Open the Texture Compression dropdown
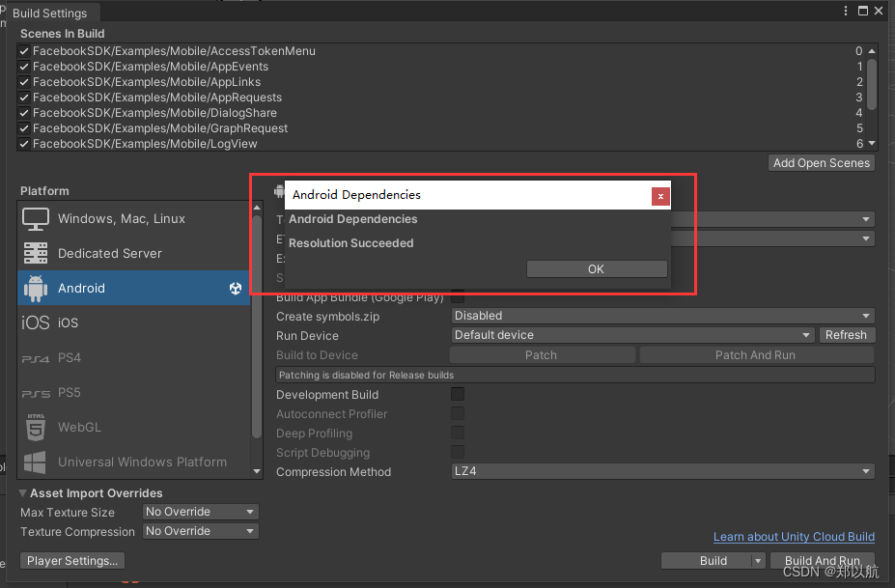This screenshot has height=588, width=895. pos(201,531)
